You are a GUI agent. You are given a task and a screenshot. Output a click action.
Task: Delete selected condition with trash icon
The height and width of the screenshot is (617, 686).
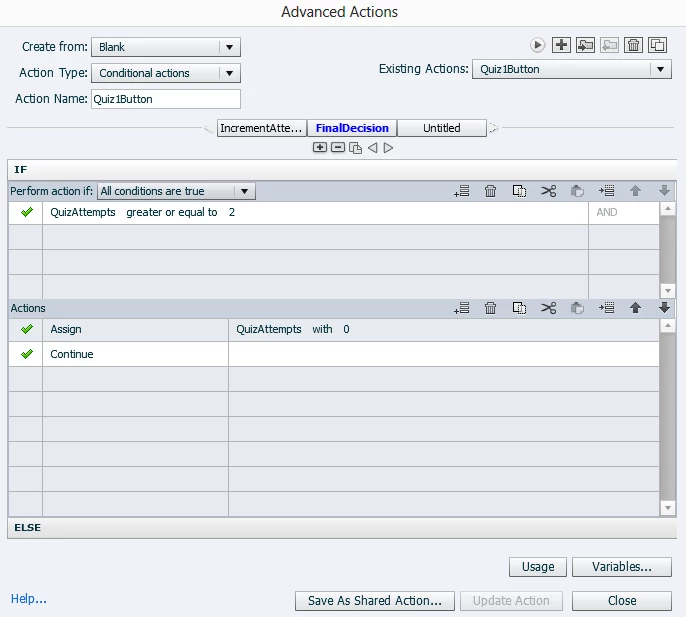[490, 191]
